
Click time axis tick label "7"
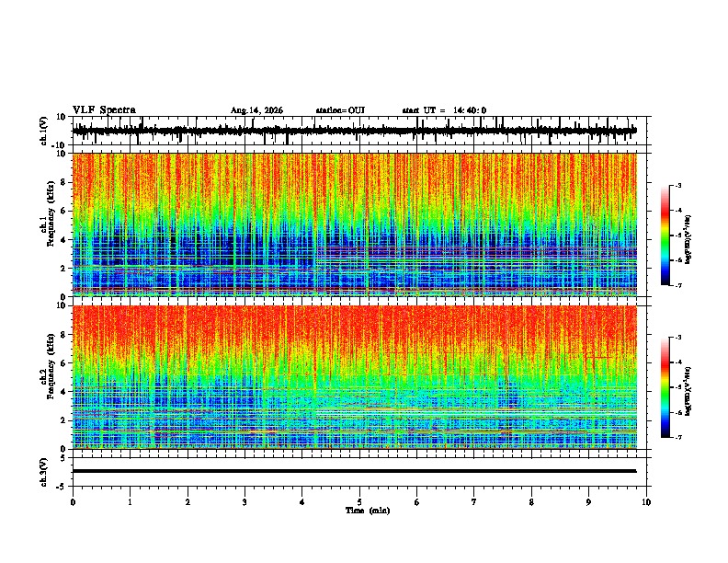(x=474, y=502)
